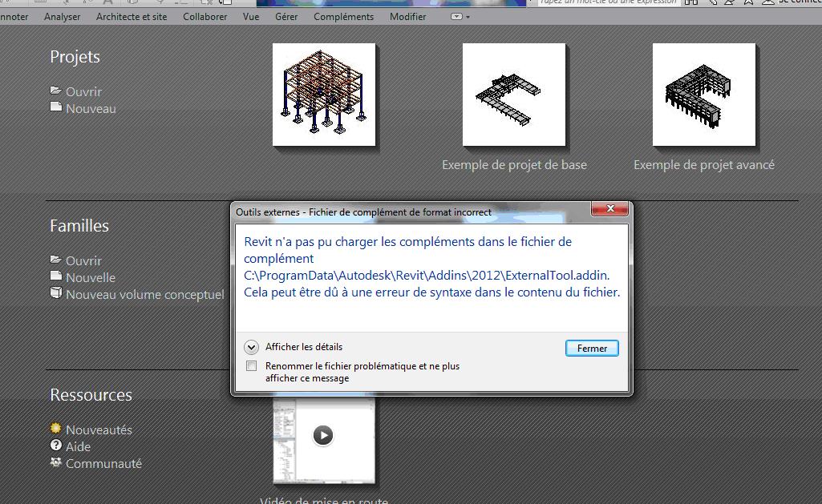The image size is (822, 504).
Task: Open the Exemple de projet avancé thumbnail
Action: pos(704,95)
